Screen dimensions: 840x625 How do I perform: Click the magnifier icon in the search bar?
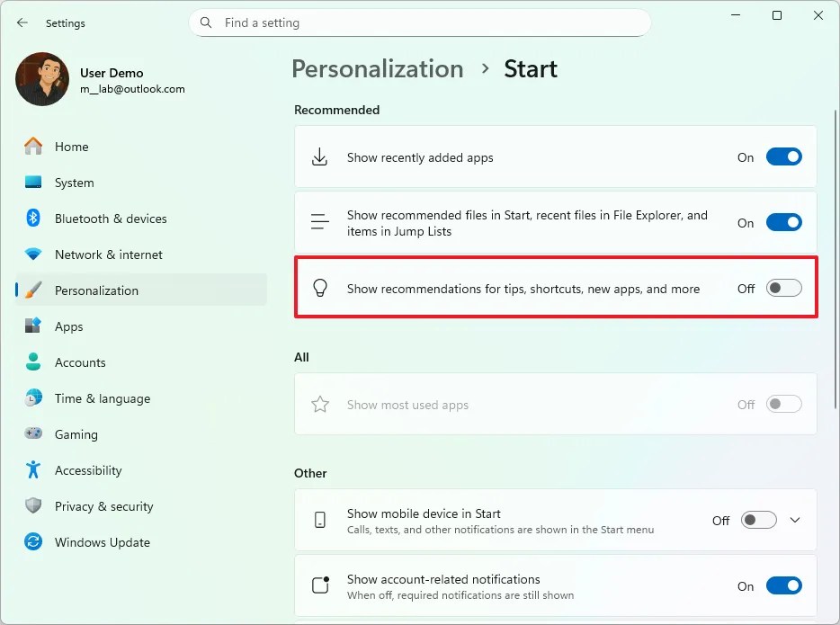(x=205, y=22)
